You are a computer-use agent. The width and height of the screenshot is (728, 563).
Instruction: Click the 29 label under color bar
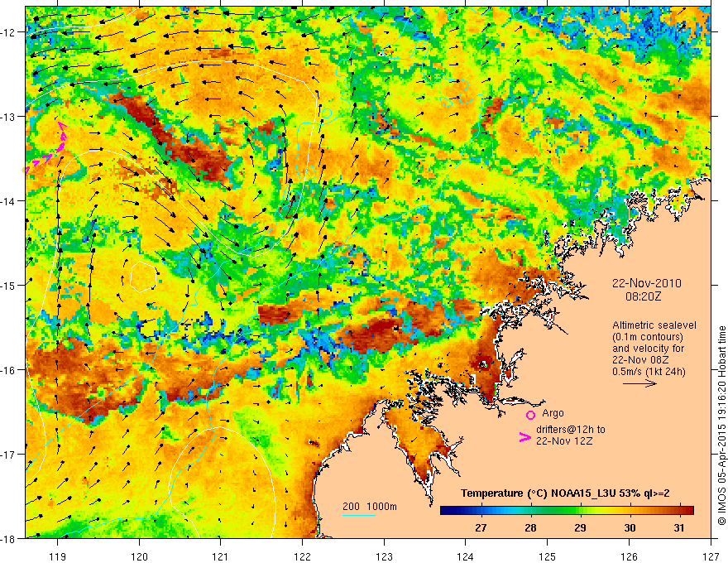pyautogui.click(x=580, y=527)
